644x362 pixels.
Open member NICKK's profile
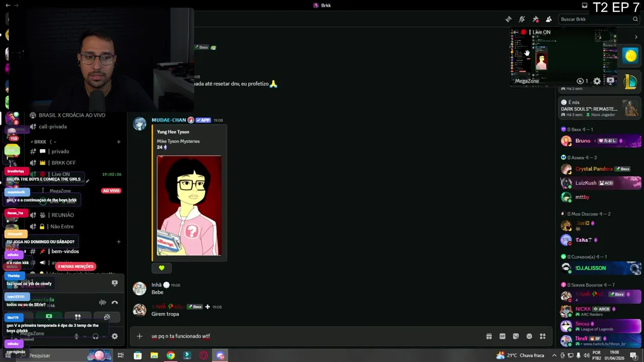click(600, 311)
